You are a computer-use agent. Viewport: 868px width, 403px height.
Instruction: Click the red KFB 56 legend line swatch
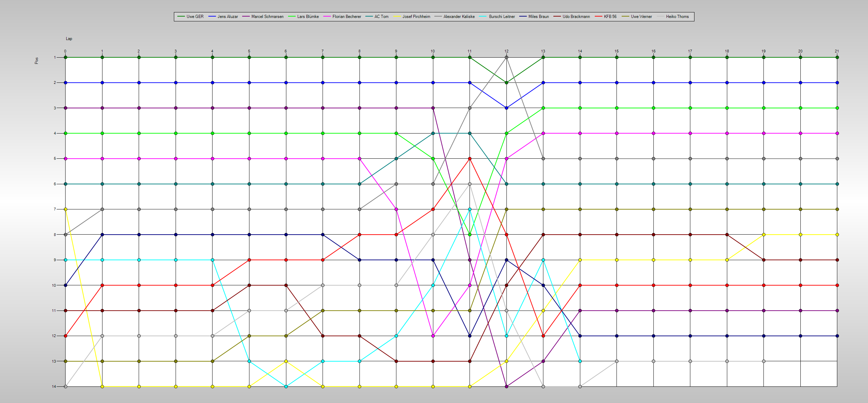(x=598, y=17)
